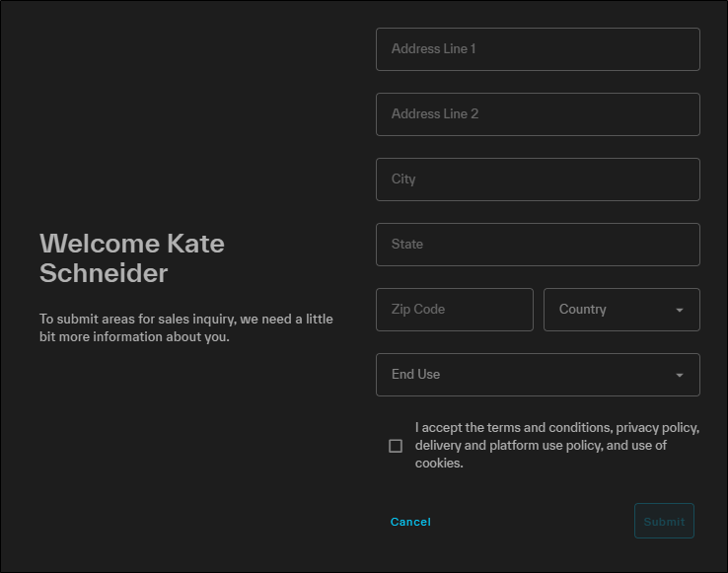Click the Address Line 1 field
Image resolution: width=728 pixels, height=573 pixels.
coord(538,49)
